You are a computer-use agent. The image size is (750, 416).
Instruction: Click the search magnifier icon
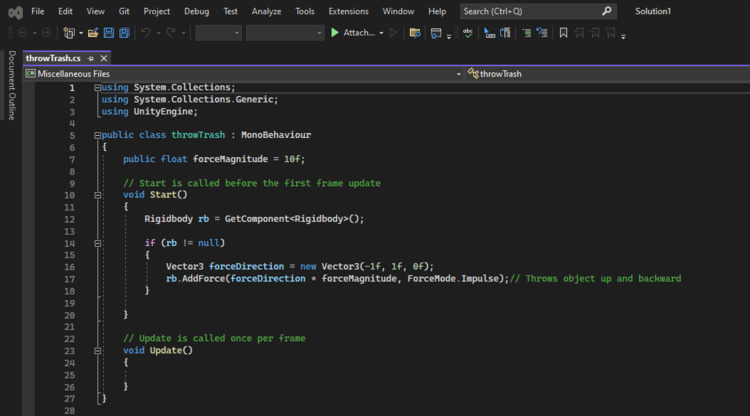tap(607, 11)
